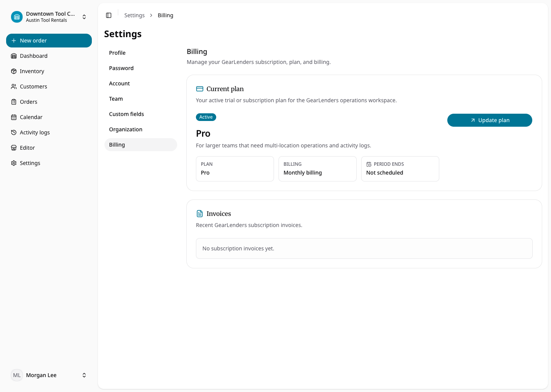Go to Password settings
This screenshot has width=551, height=392.
point(141,68)
